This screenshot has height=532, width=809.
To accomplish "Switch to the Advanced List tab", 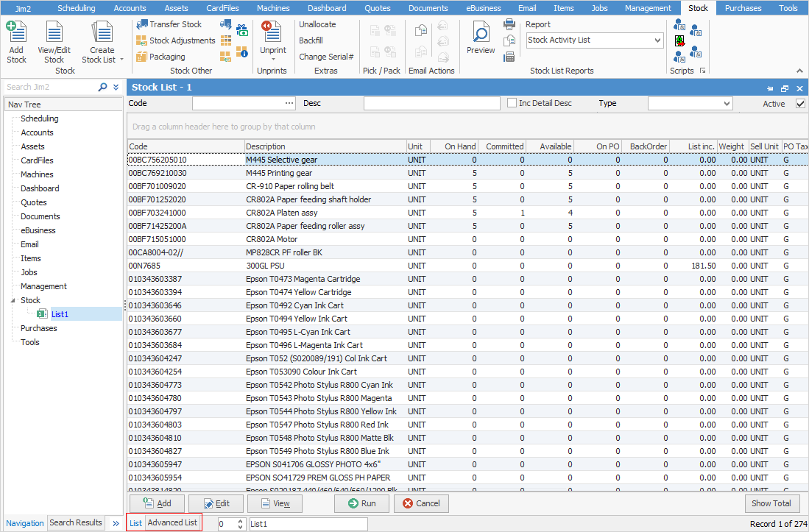I will 172,523.
